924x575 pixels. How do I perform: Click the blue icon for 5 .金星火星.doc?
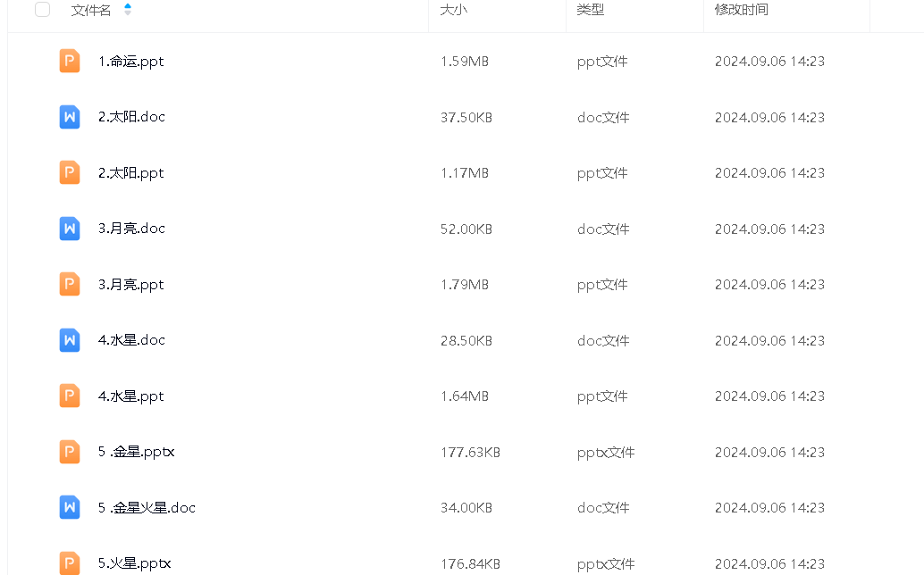pyautogui.click(x=70, y=507)
